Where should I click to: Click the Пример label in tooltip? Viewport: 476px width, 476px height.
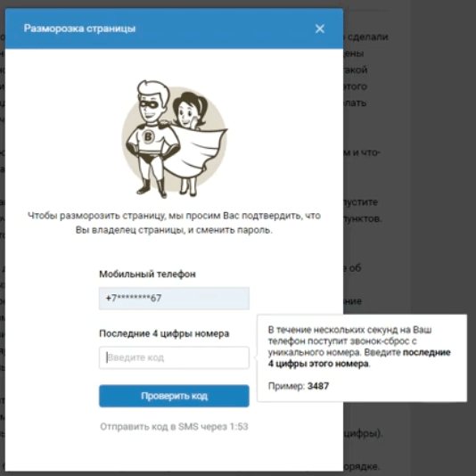point(286,386)
